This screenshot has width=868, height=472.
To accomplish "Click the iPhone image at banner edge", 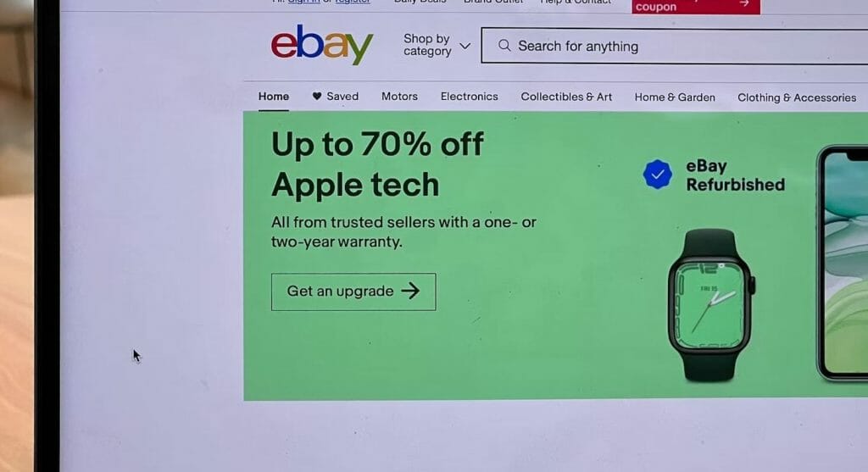I will click(x=843, y=264).
